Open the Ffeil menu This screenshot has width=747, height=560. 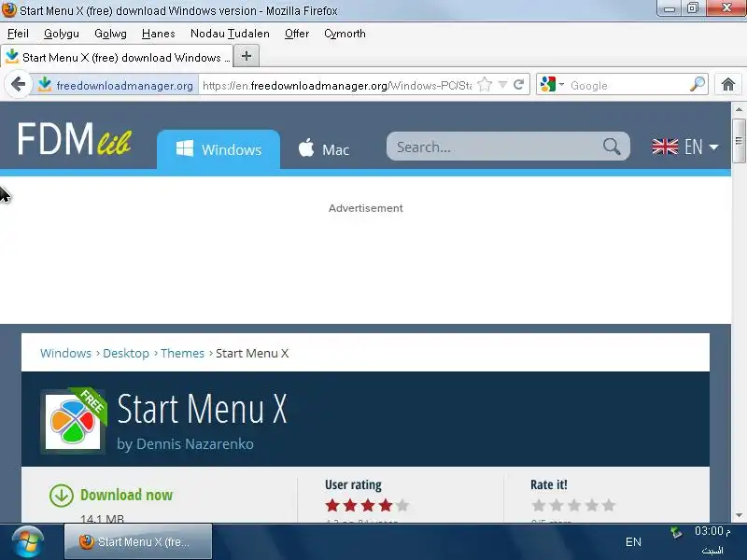(18, 34)
